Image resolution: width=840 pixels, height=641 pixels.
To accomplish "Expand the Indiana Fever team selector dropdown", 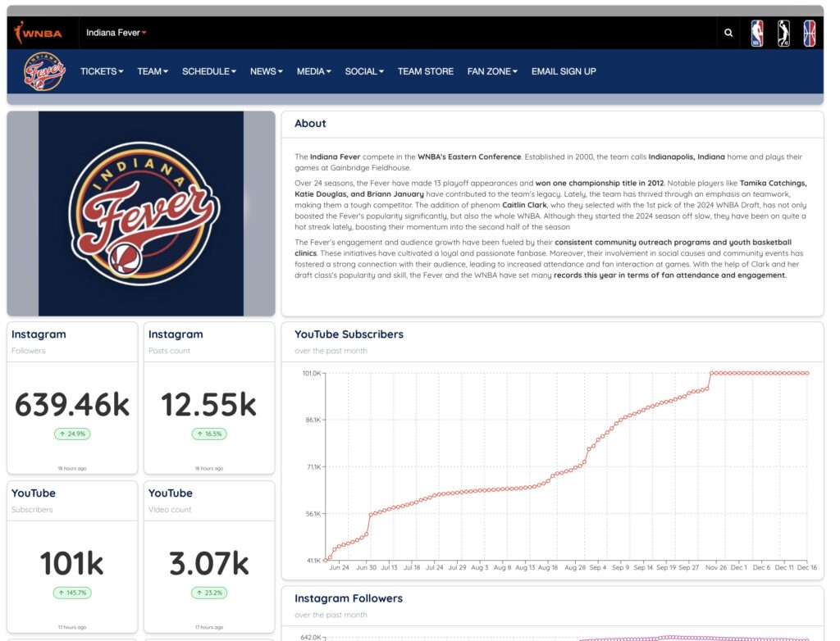I will (x=115, y=33).
